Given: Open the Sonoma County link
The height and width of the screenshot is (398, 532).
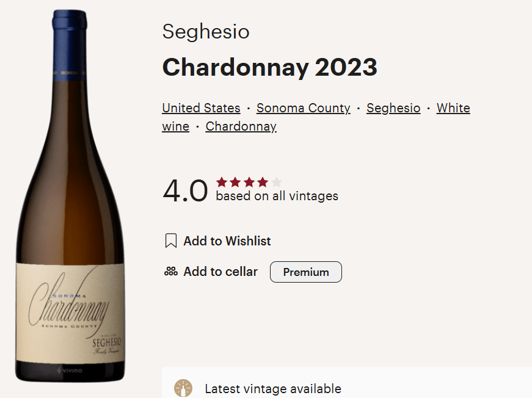Looking at the screenshot, I should (303, 108).
